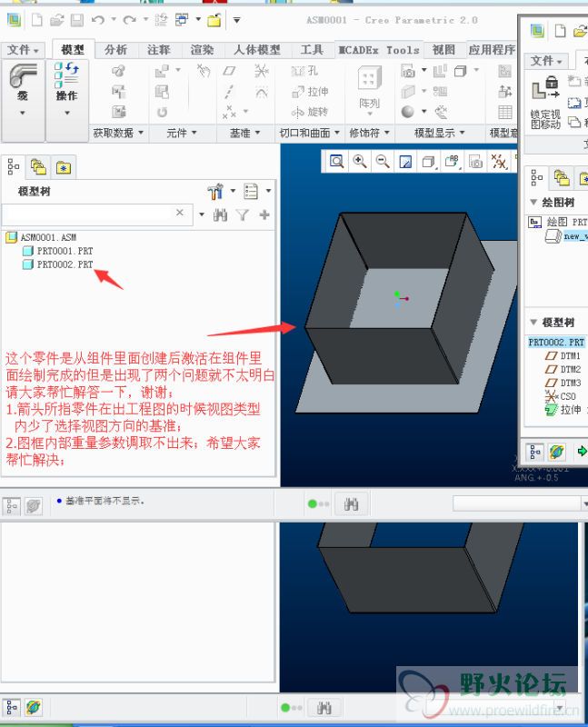The width and height of the screenshot is (588, 727).
Task: Switch to the 注释 ribbon tab
Action: pyautogui.click(x=159, y=50)
